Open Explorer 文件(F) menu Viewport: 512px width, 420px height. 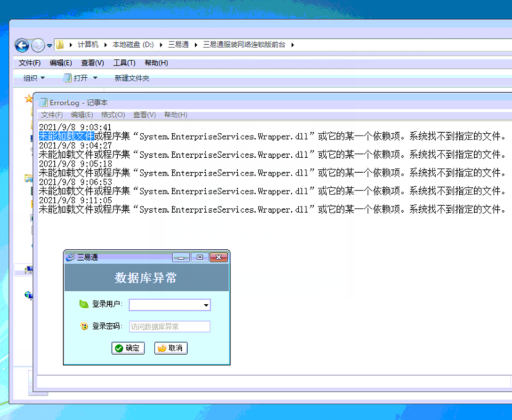(x=29, y=63)
